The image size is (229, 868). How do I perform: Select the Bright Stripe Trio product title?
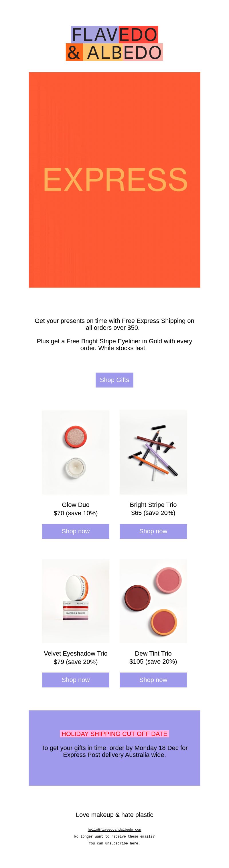153,504
